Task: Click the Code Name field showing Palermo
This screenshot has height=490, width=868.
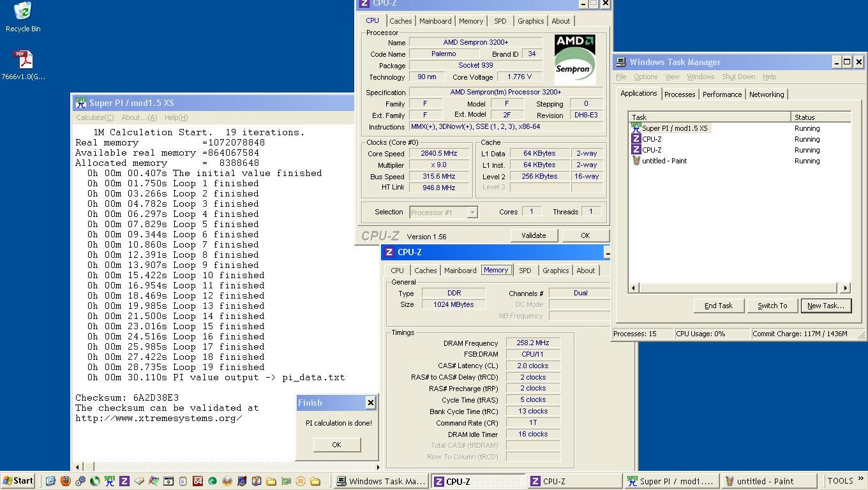Action: tap(444, 54)
